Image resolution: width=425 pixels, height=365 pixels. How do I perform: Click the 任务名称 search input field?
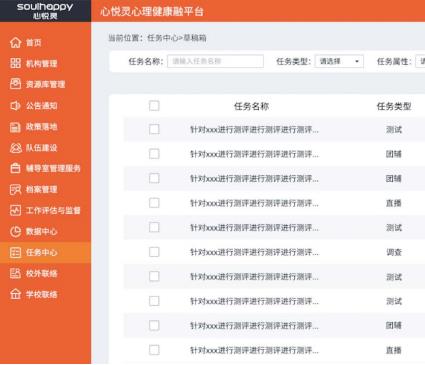pyautogui.click(x=215, y=61)
